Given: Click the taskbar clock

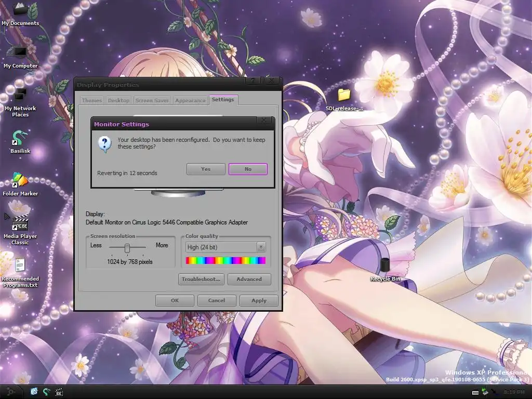Looking at the screenshot, I should (x=514, y=392).
